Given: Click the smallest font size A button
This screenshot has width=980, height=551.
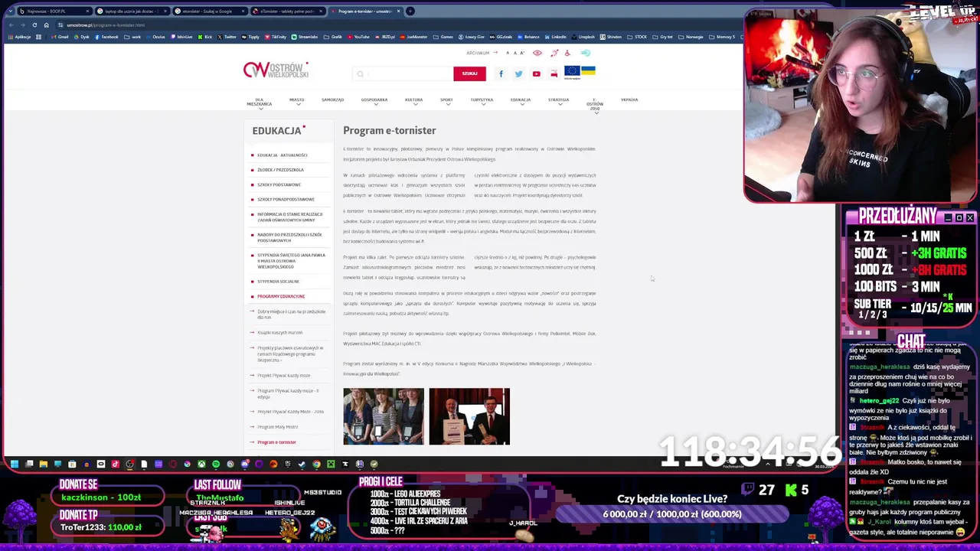Looking at the screenshot, I should click(507, 54).
